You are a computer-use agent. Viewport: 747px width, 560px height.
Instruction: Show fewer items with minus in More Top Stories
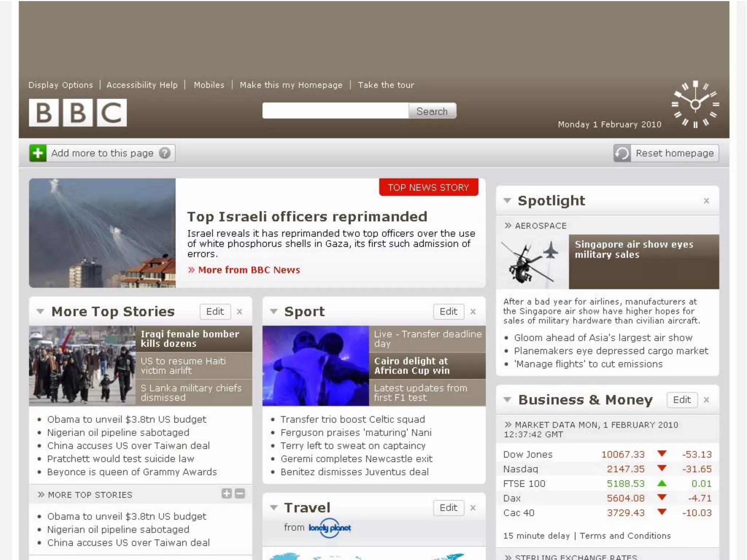point(240,494)
